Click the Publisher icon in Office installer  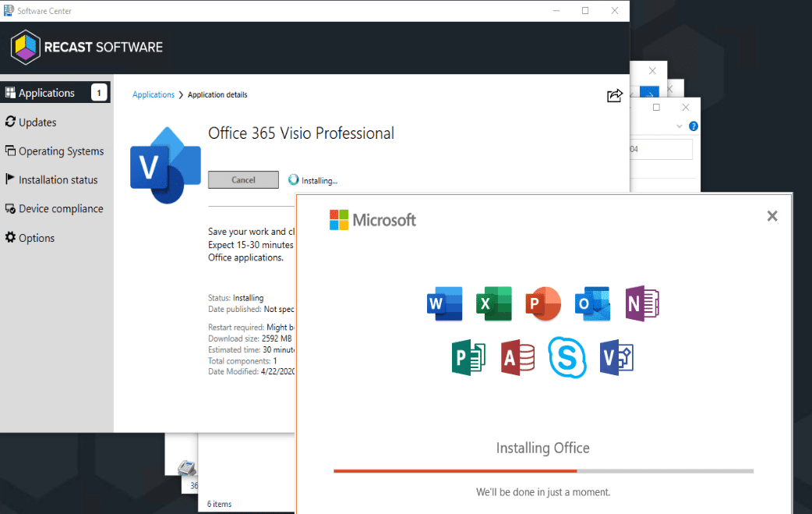tap(469, 358)
